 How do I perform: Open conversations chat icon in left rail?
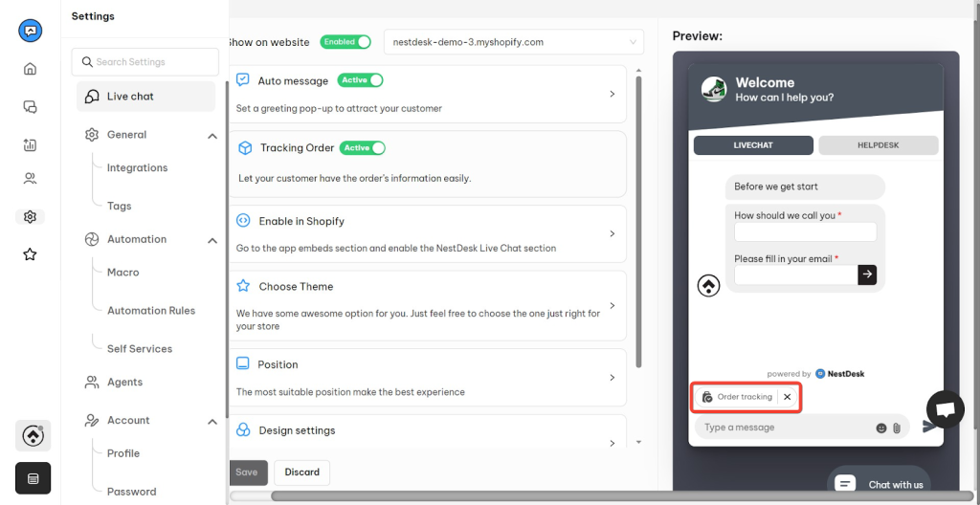pyautogui.click(x=30, y=107)
